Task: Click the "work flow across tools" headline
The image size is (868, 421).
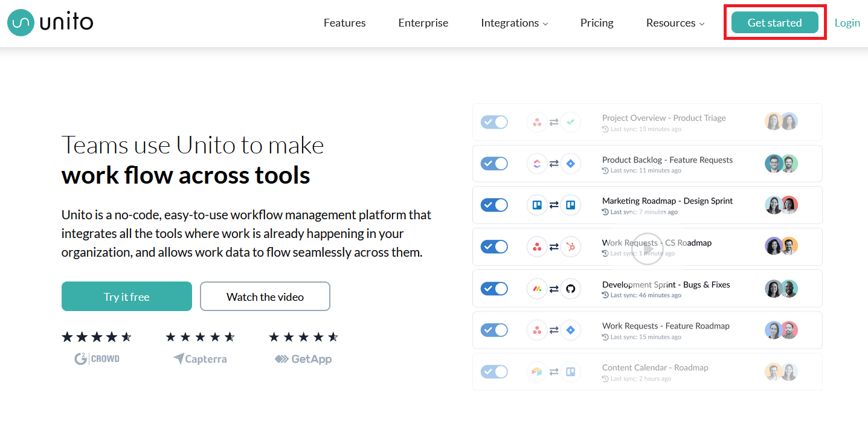Action: tap(186, 176)
